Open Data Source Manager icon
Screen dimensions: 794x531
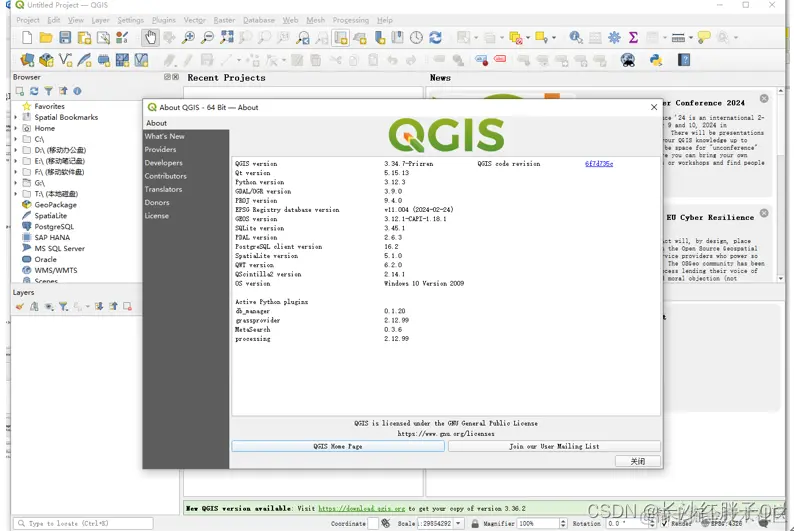coord(27,60)
